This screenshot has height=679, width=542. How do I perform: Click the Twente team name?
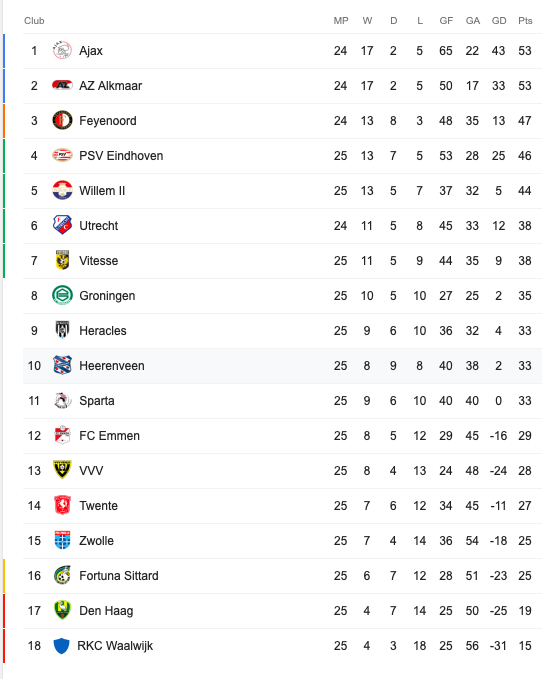[x=98, y=506]
